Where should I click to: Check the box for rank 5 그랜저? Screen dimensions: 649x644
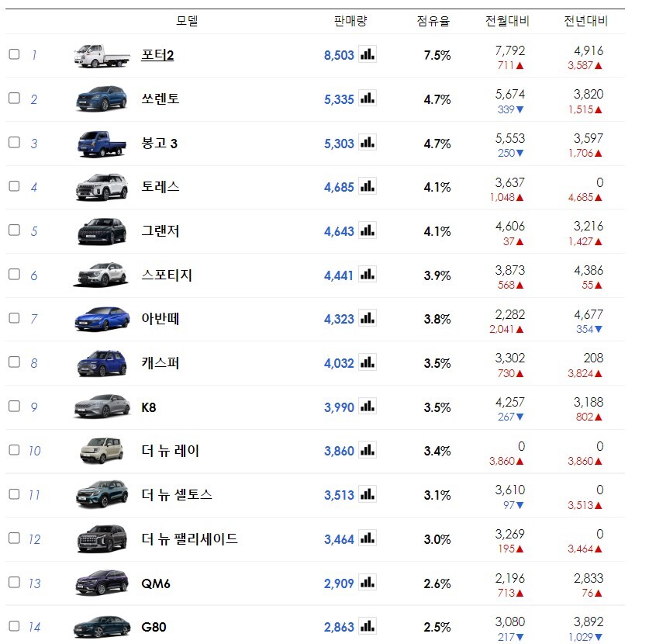coord(14,230)
